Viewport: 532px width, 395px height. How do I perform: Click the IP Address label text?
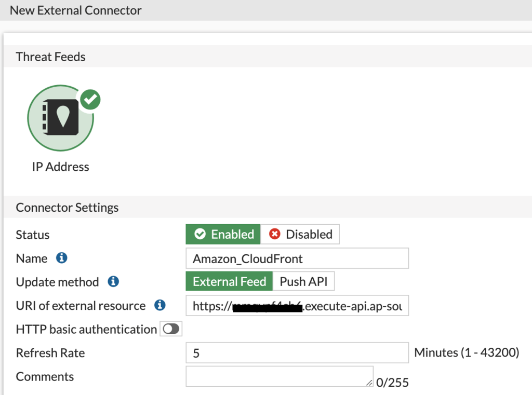[x=60, y=167]
